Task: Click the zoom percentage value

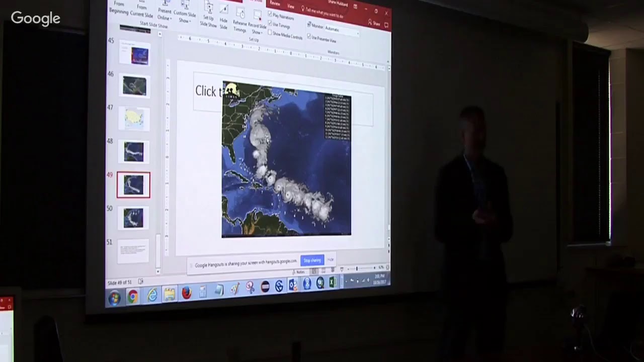Action: click(x=381, y=267)
